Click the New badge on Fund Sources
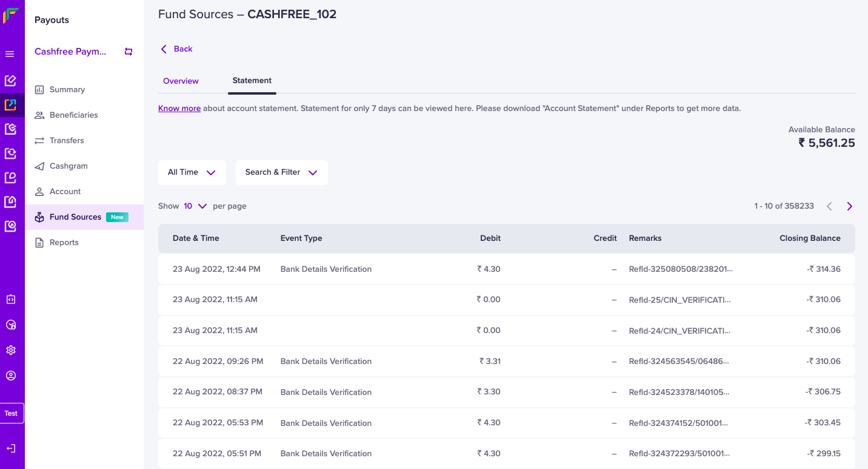The width and height of the screenshot is (868, 469). (x=117, y=217)
